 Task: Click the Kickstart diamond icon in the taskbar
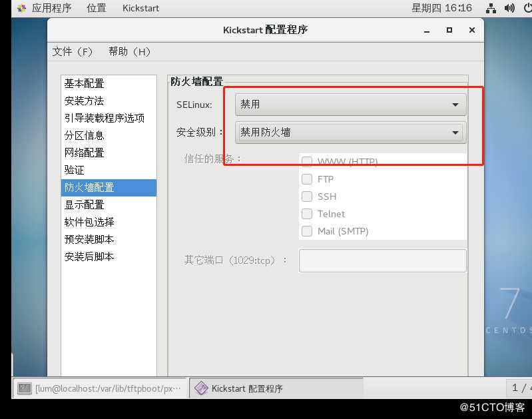click(x=201, y=388)
